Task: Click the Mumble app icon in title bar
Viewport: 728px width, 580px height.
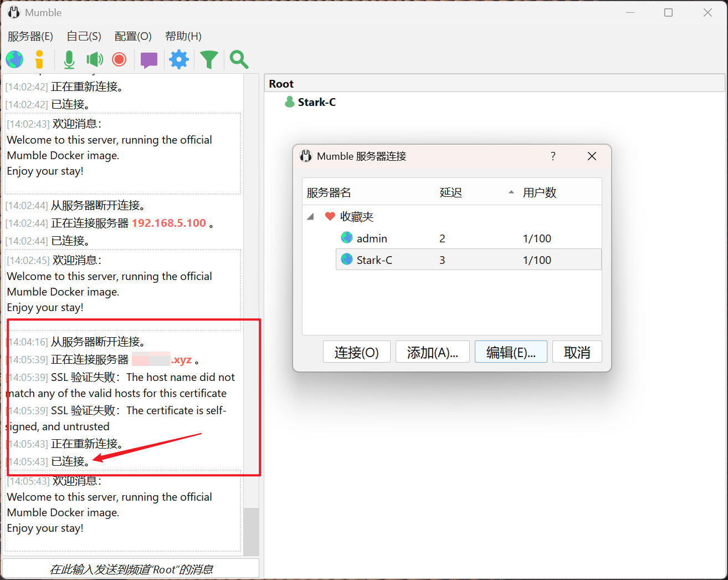Action: [x=14, y=12]
